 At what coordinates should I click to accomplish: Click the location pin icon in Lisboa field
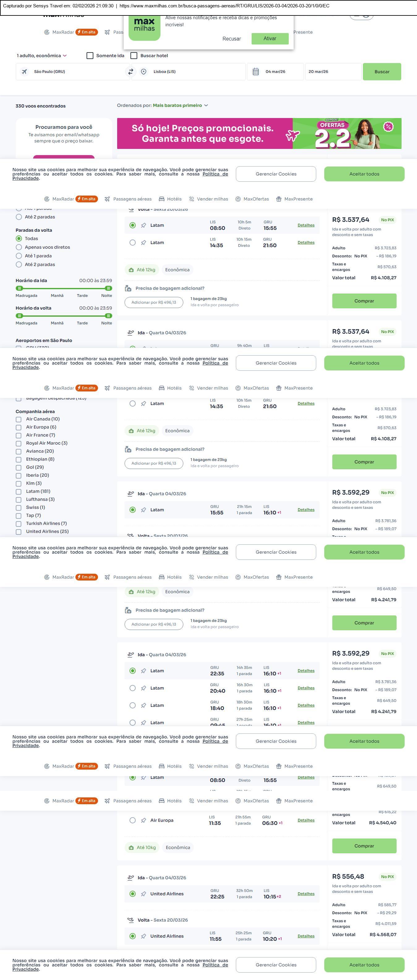(x=143, y=71)
